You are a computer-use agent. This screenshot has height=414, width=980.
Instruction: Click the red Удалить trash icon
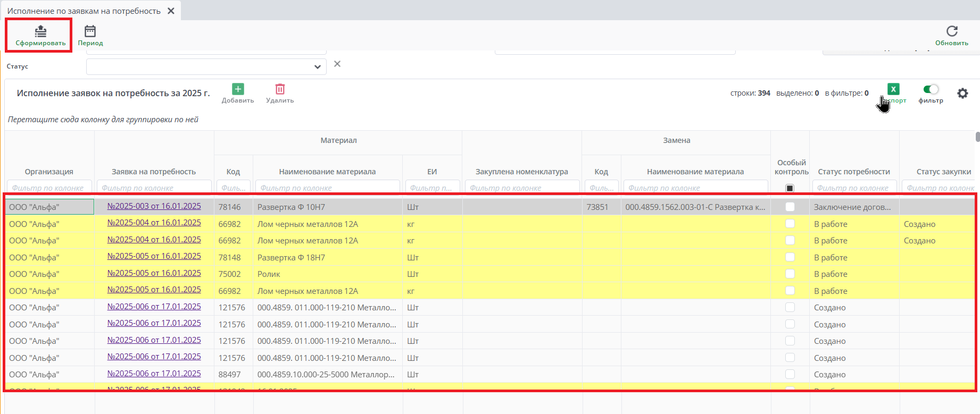(x=280, y=89)
